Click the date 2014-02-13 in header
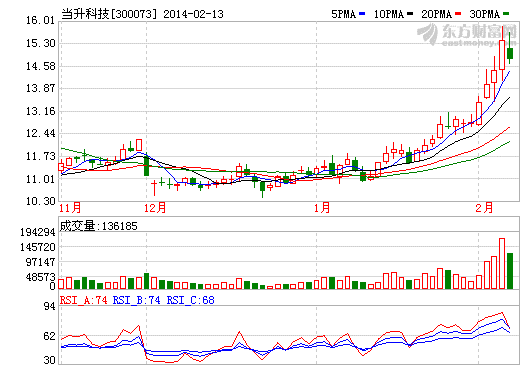The height and width of the screenshot is (365, 520). coord(193,14)
